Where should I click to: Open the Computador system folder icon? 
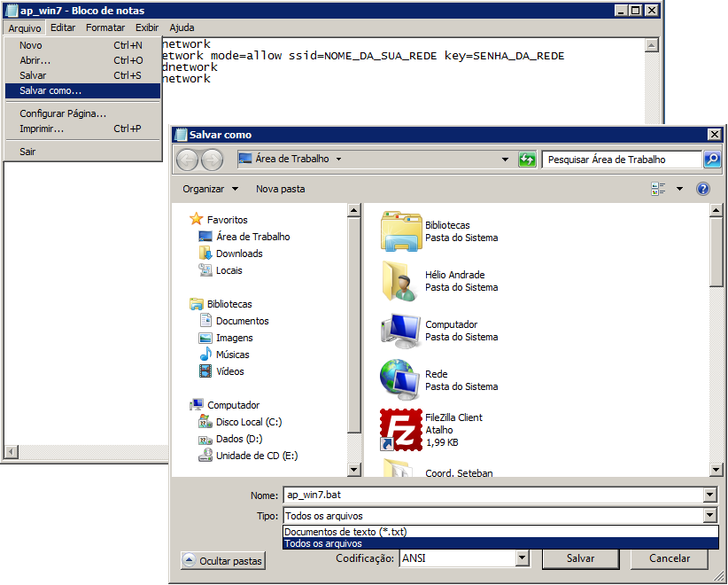click(x=399, y=331)
